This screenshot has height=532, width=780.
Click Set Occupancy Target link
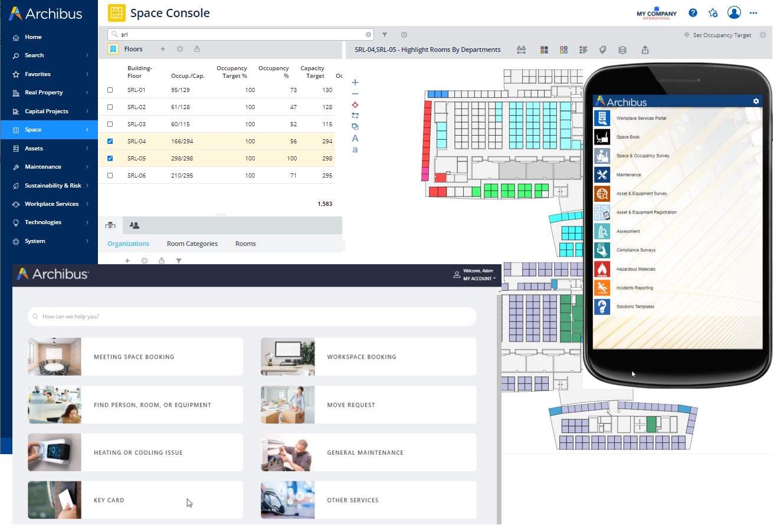[x=722, y=35]
